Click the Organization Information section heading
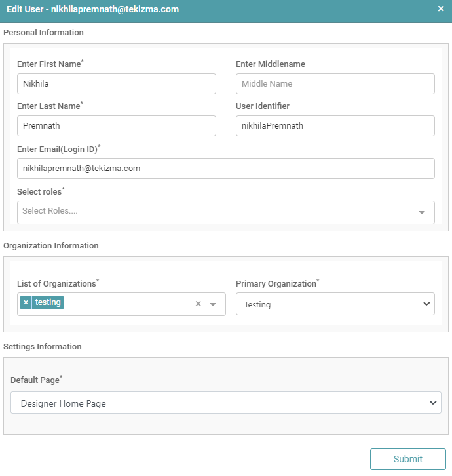Screen dimensions: 452x476 tap(51, 246)
